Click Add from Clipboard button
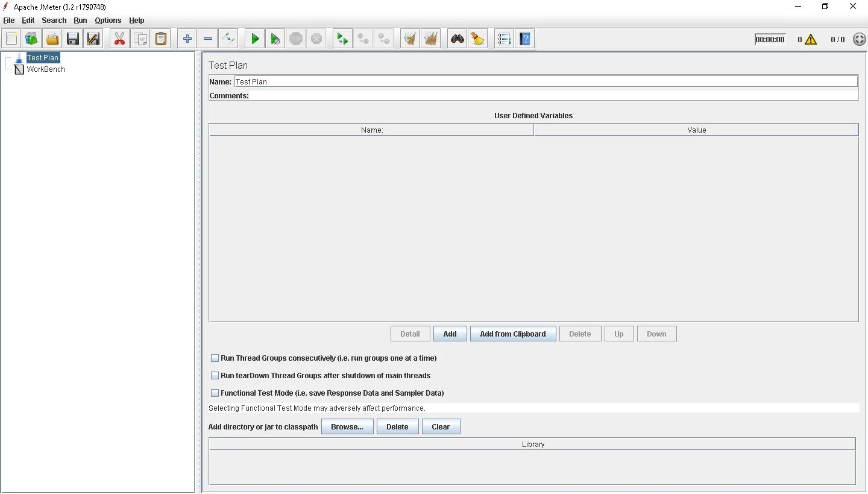Viewport: 868px width, 494px height. click(x=513, y=334)
